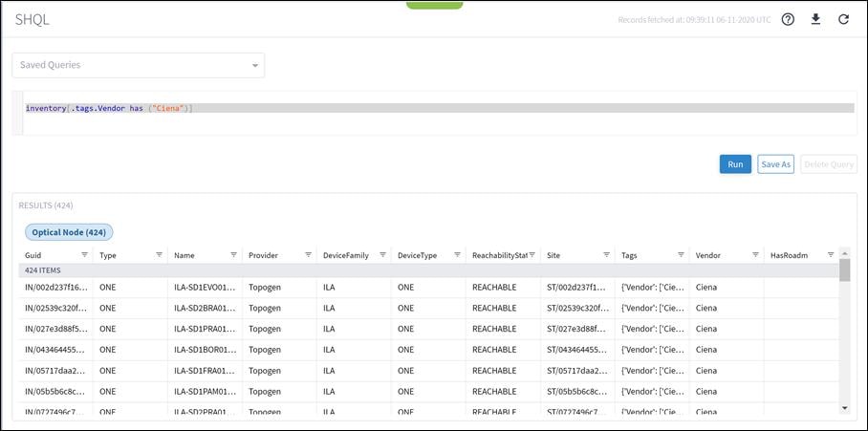Download the query results
The height and width of the screenshot is (431, 868).
coord(815,19)
